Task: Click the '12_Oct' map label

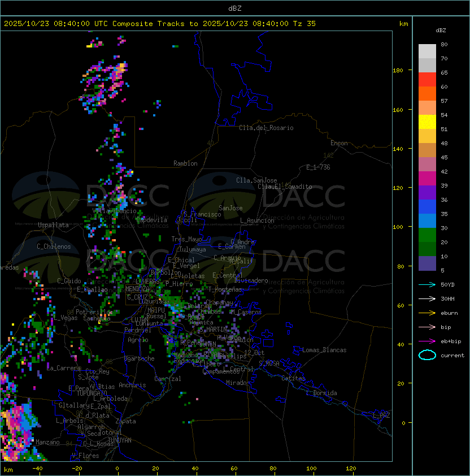Action: [x=254, y=352]
